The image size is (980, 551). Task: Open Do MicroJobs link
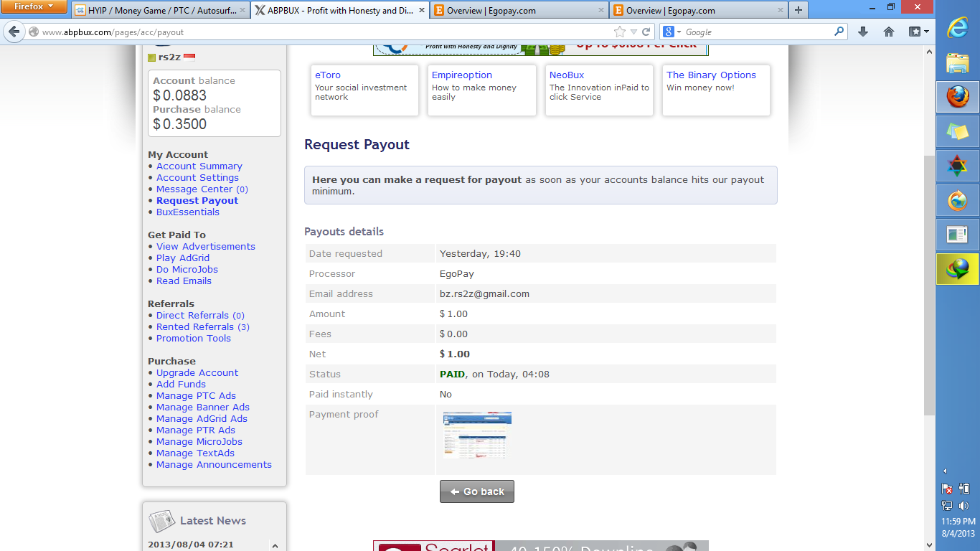(x=187, y=269)
